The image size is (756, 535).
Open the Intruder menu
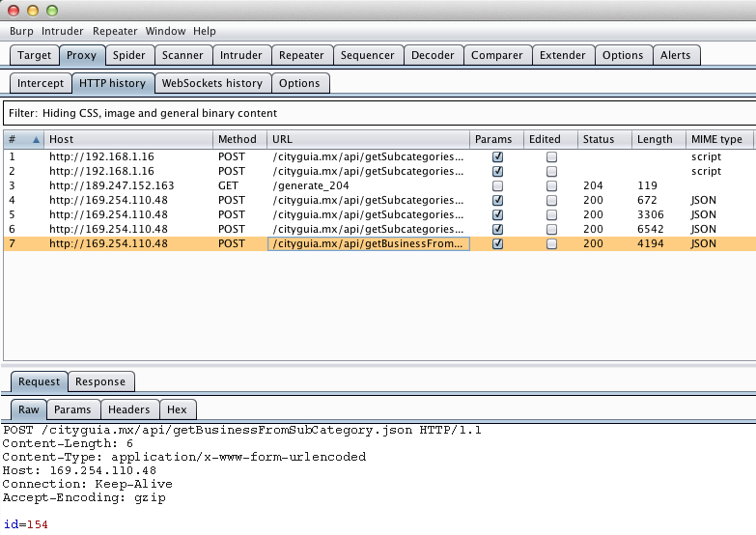point(63,31)
